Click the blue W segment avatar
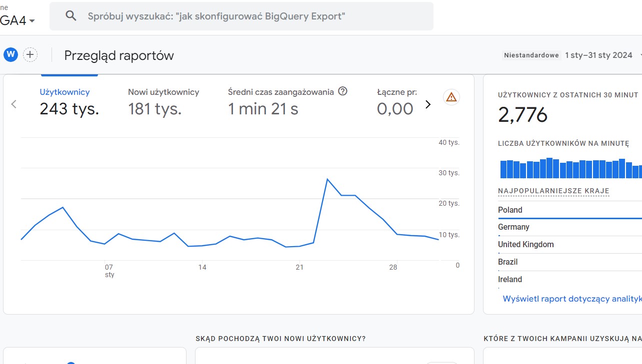This screenshot has height=364, width=642. [x=10, y=55]
